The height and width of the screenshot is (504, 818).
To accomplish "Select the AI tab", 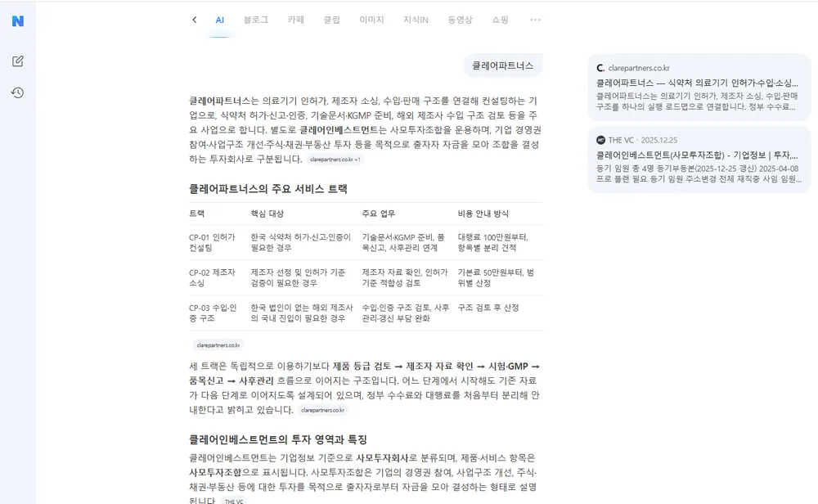I will (219, 20).
